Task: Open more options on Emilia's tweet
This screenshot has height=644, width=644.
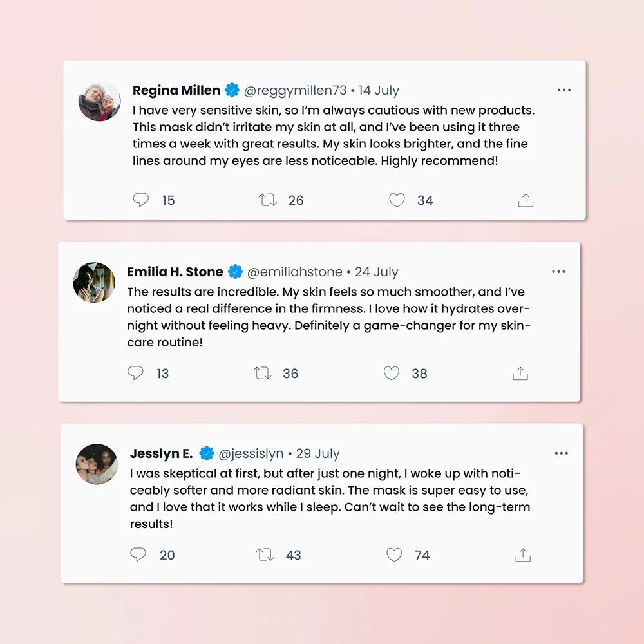Action: click(559, 272)
